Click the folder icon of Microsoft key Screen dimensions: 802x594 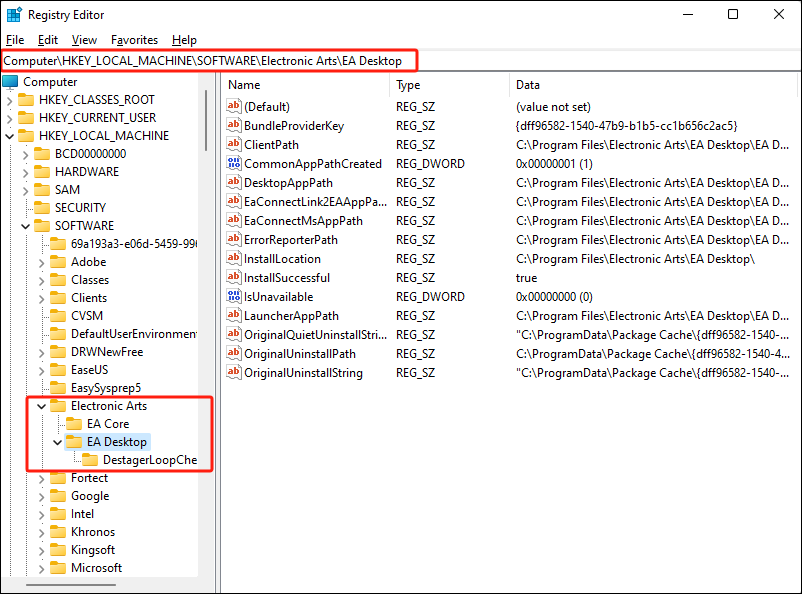[58, 568]
